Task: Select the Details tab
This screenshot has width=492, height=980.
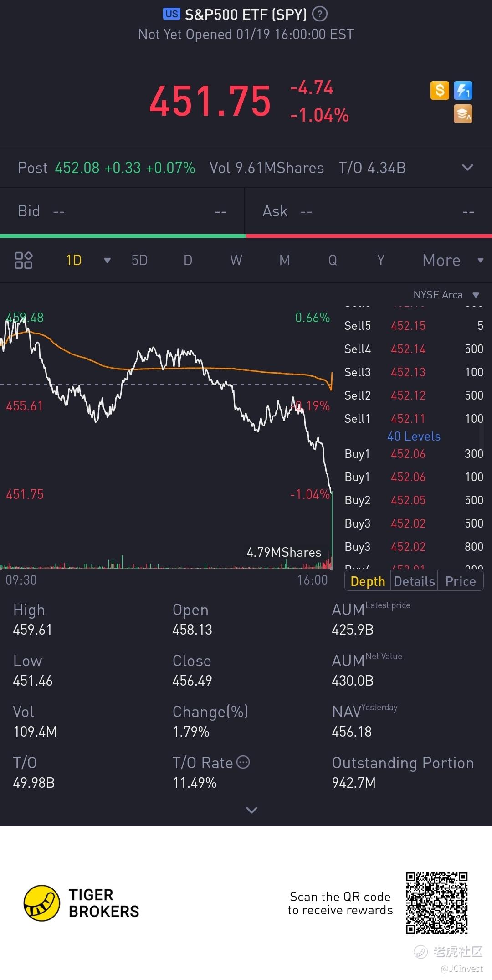Action: pos(414,581)
